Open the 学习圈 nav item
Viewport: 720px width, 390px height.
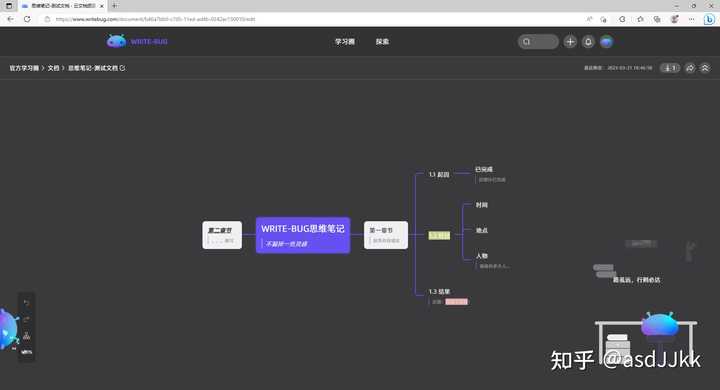(344, 41)
